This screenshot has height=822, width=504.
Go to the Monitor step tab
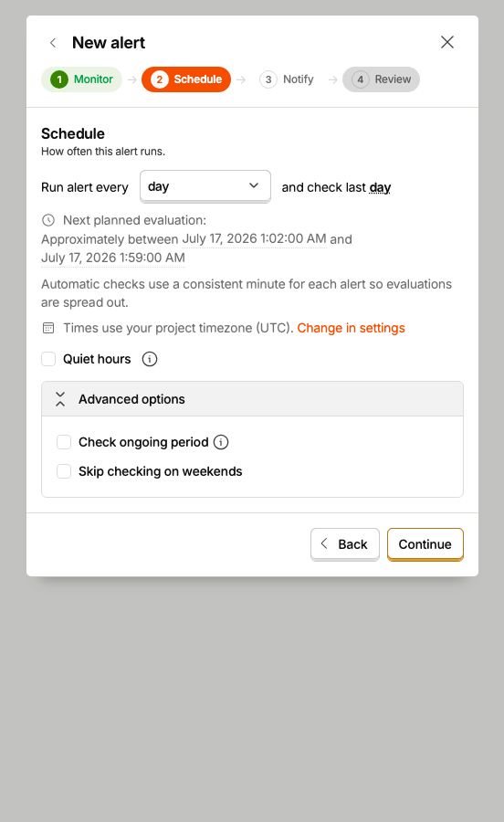[82, 79]
